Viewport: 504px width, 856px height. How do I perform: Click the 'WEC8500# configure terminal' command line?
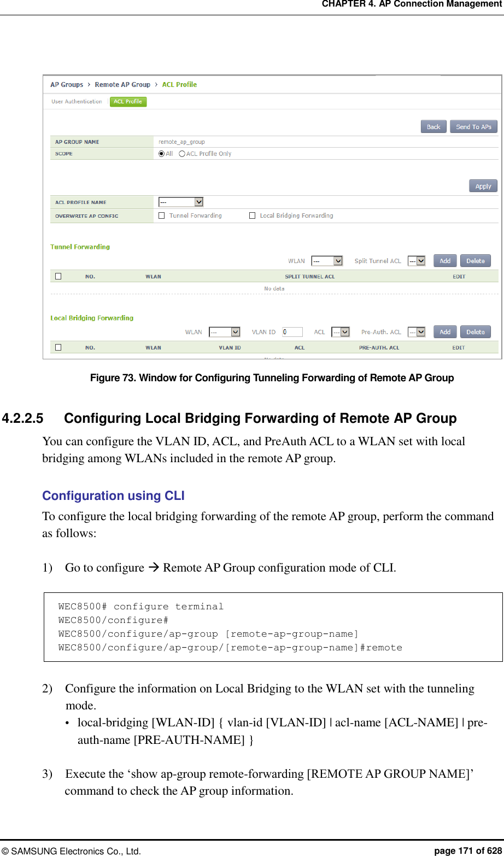point(140,607)
